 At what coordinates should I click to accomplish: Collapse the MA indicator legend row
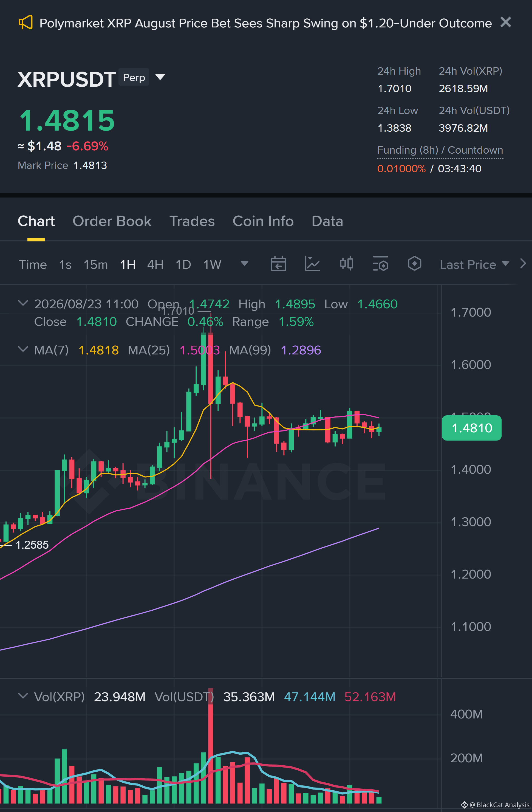tap(23, 349)
